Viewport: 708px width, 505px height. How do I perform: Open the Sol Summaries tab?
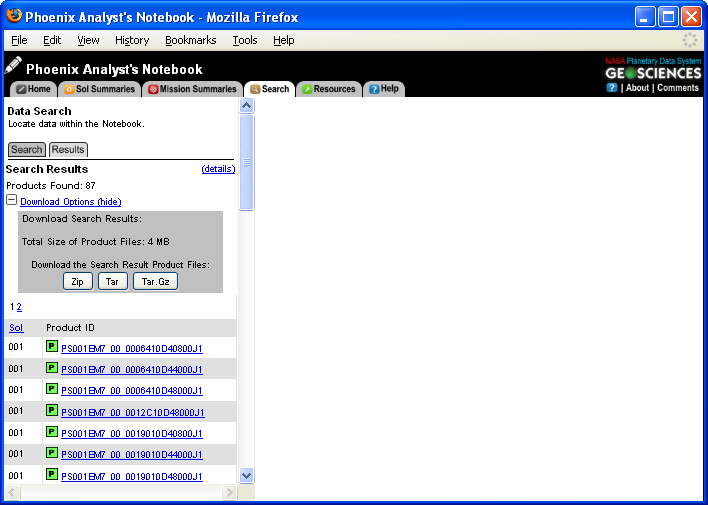(100, 89)
